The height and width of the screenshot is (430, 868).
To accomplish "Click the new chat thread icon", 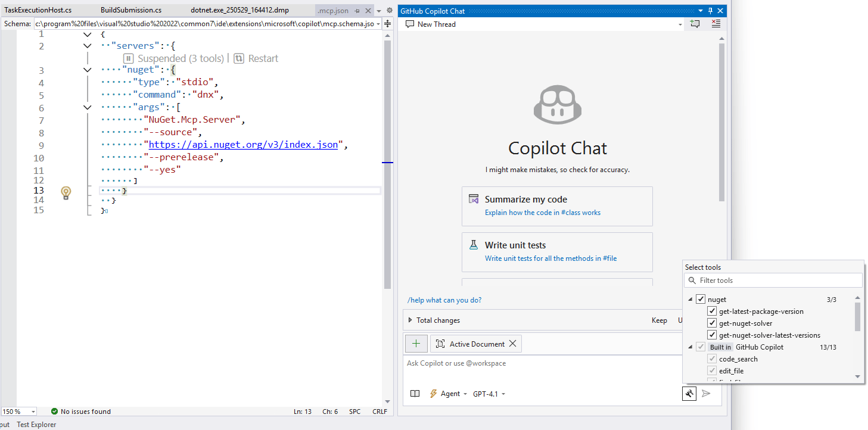I will coord(695,24).
